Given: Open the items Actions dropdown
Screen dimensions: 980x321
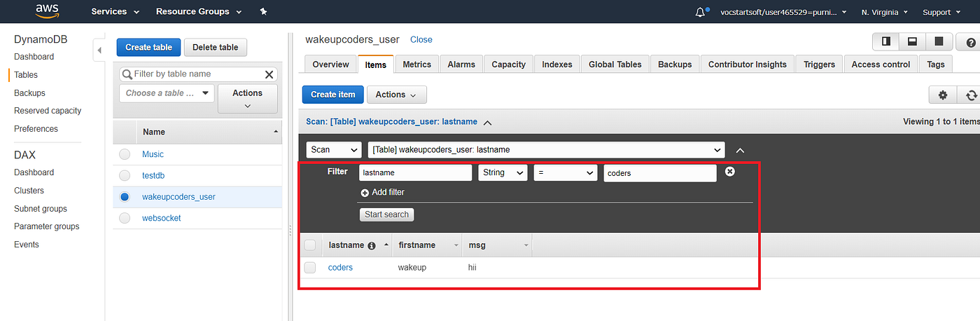Looking at the screenshot, I should click(x=396, y=95).
